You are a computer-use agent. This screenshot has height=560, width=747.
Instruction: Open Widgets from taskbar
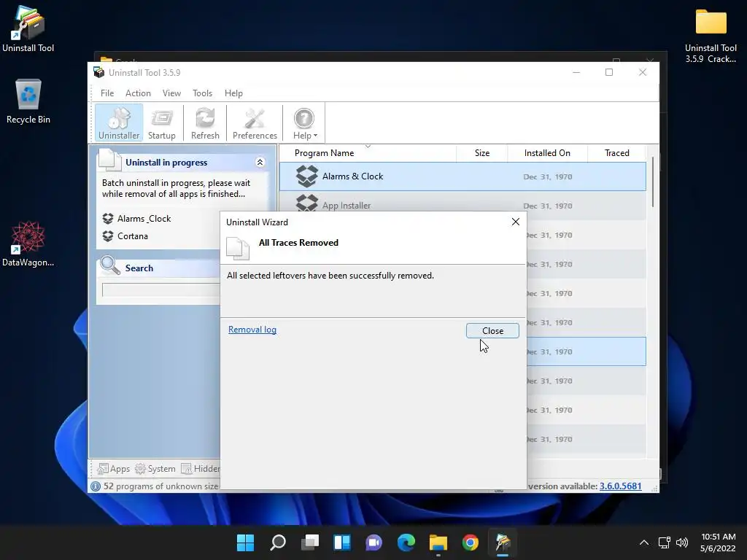coord(342,542)
